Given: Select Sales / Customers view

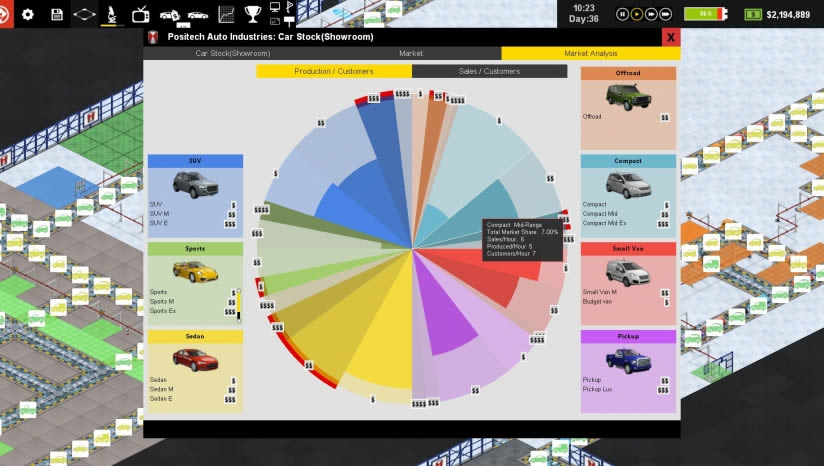Looking at the screenshot, I should pyautogui.click(x=489, y=71).
